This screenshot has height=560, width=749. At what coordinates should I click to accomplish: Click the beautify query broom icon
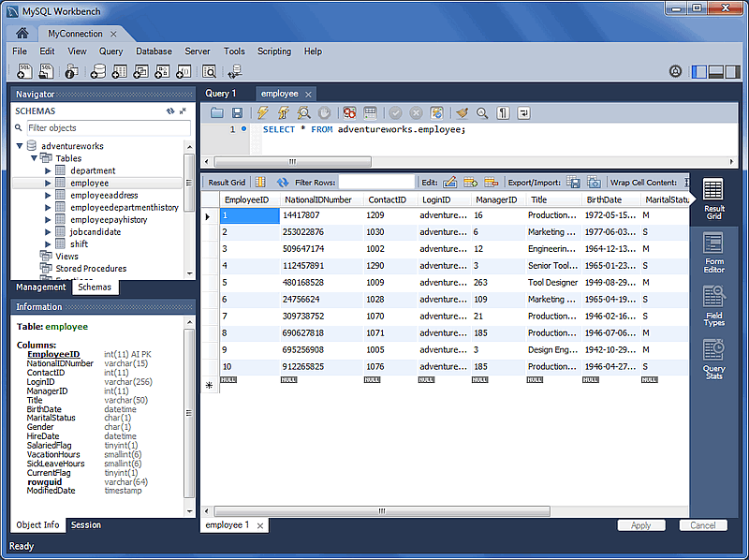point(462,113)
